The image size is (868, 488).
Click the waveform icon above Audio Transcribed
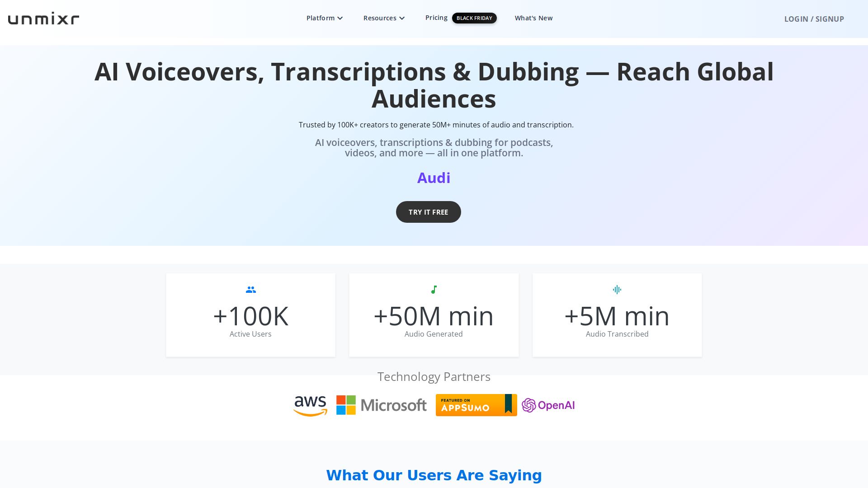tap(617, 290)
